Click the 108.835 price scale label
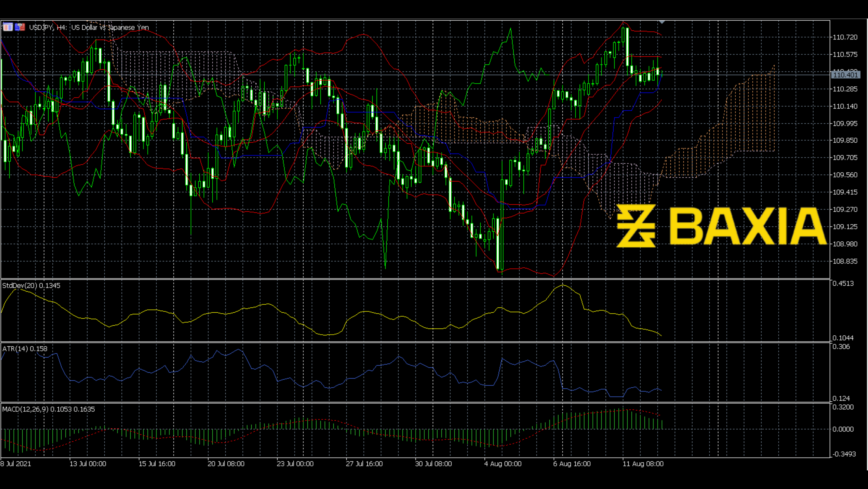This screenshot has height=489, width=868. (x=845, y=261)
